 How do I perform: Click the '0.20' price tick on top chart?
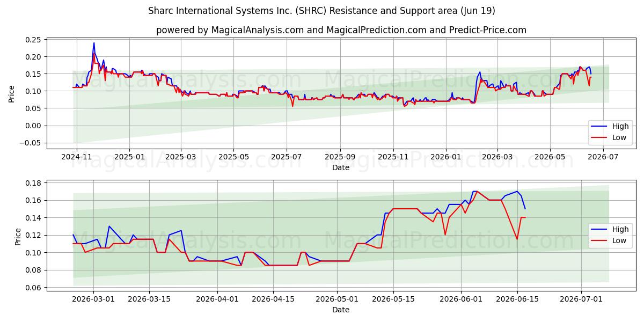[33, 57]
